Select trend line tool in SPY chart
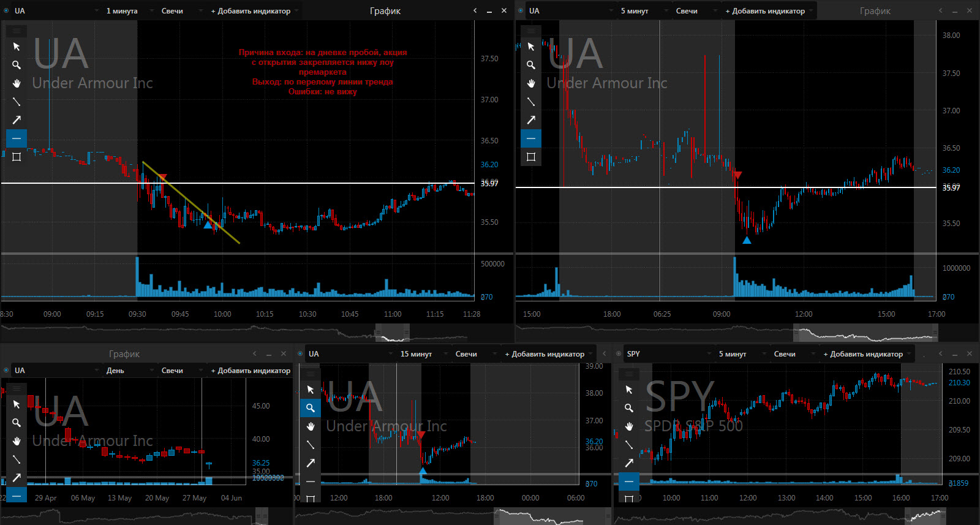 coord(629,445)
